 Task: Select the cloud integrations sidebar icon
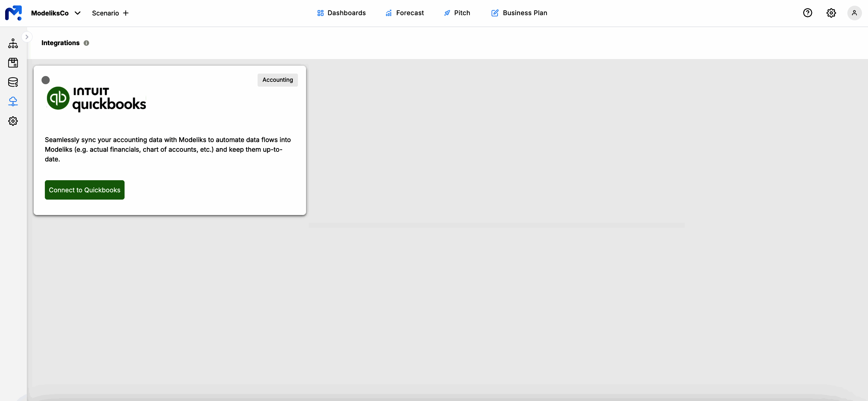pyautogui.click(x=13, y=101)
